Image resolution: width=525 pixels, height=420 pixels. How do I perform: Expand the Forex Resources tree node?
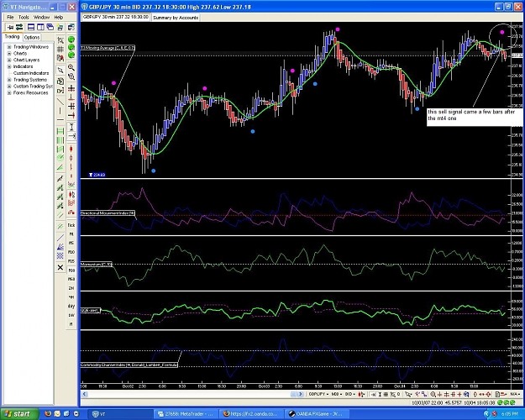(9, 92)
